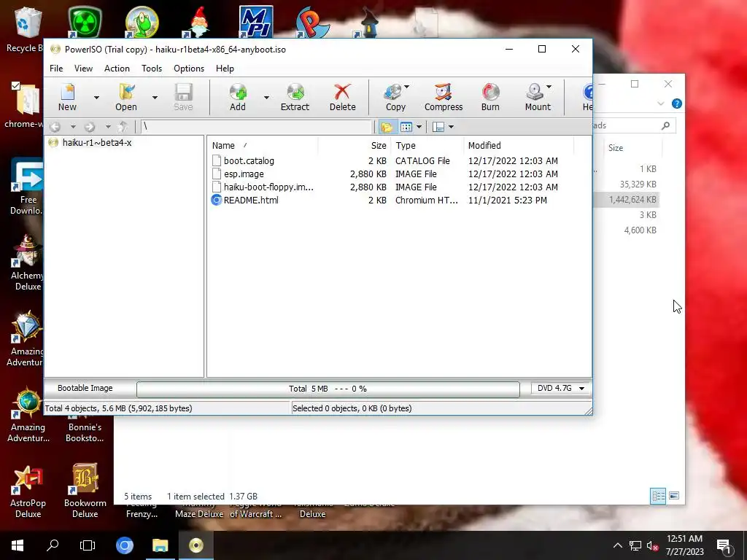Toggle the chrome folder desktop checkbox
Viewport: 747px width, 560px height.
tap(16, 86)
